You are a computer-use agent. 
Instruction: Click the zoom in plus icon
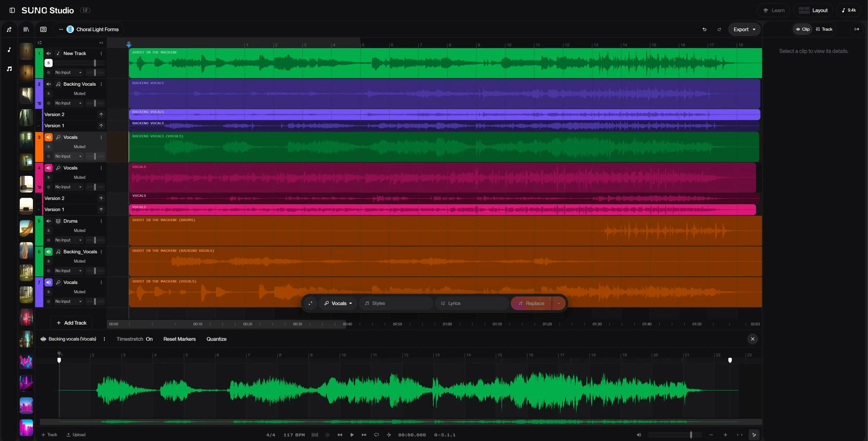click(x=725, y=435)
